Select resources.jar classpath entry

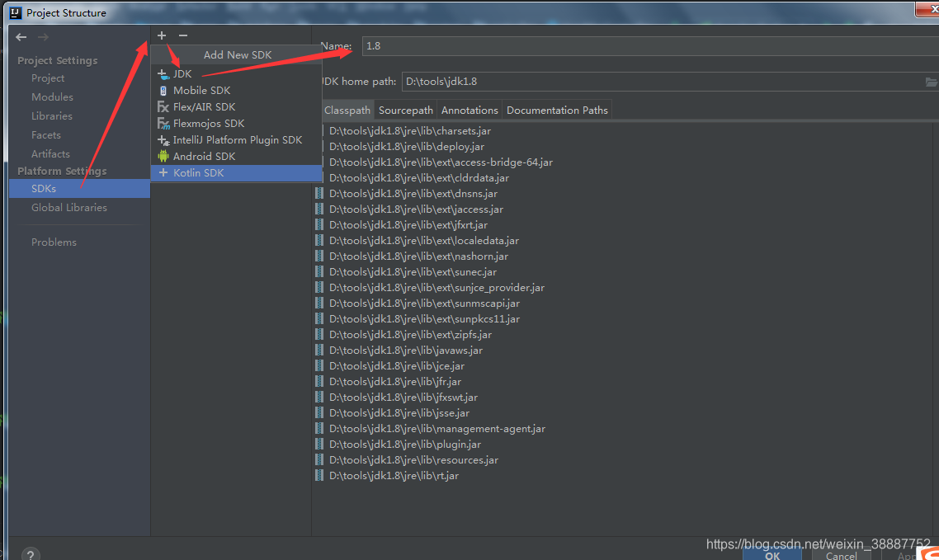pyautogui.click(x=414, y=460)
